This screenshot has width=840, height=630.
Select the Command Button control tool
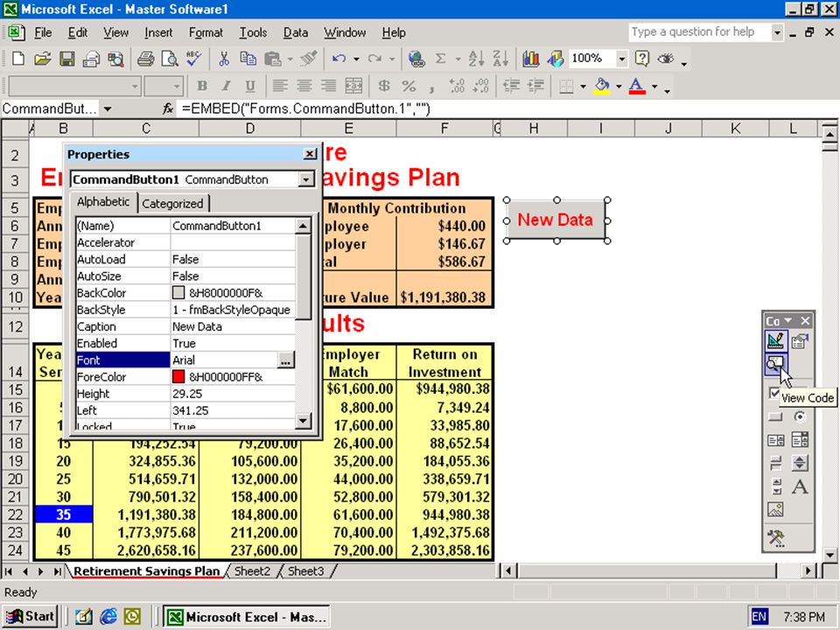click(775, 416)
